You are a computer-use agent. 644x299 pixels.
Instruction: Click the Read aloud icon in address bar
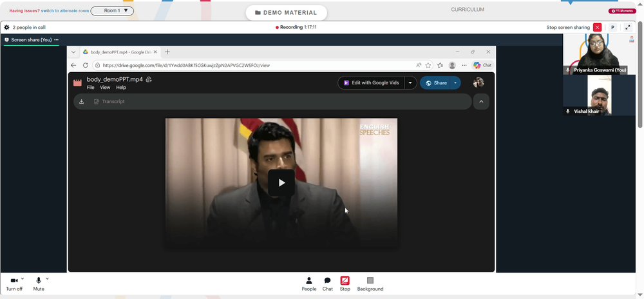pyautogui.click(x=419, y=65)
